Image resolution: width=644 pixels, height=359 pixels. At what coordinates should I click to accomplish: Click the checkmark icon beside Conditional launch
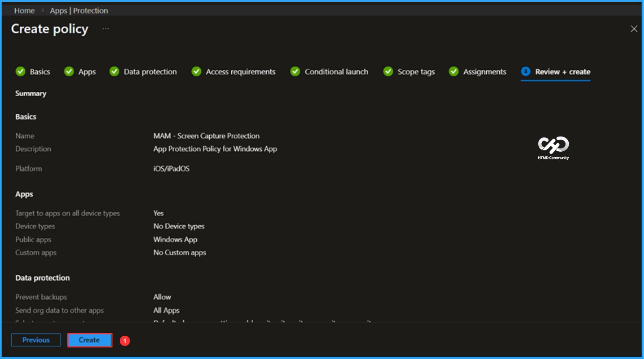click(x=295, y=72)
